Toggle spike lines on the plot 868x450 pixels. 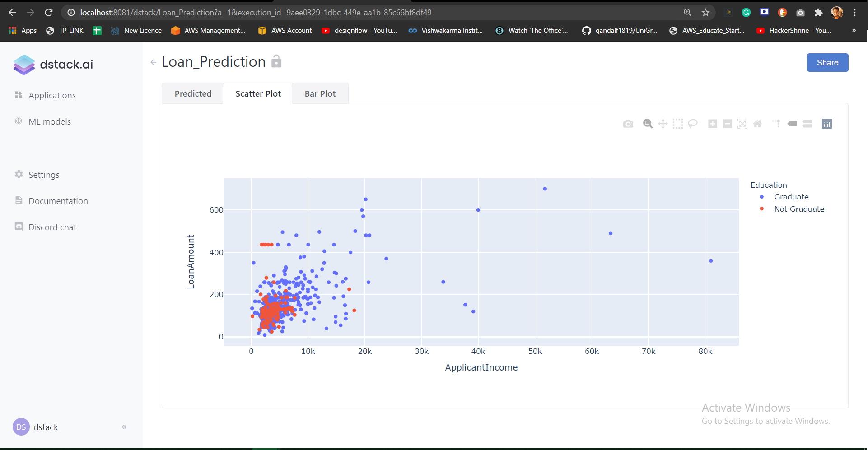776,124
